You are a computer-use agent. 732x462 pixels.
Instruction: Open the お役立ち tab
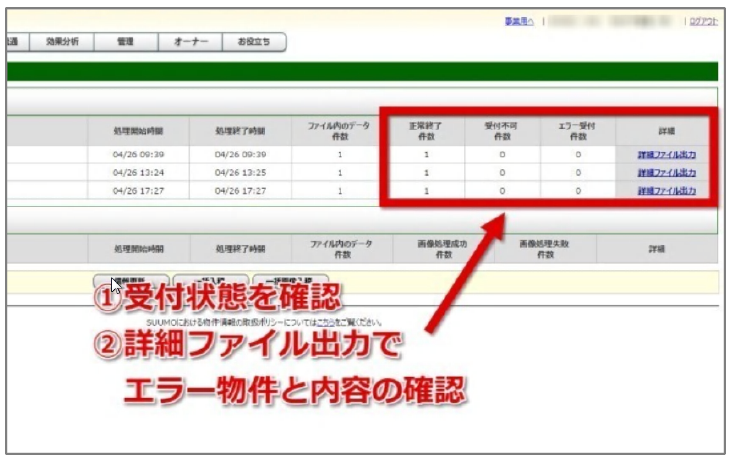point(254,42)
